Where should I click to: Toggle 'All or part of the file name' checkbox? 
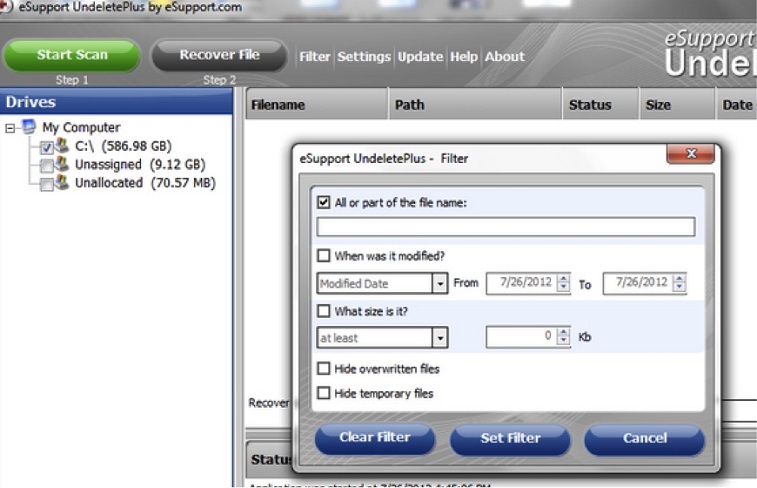click(323, 202)
